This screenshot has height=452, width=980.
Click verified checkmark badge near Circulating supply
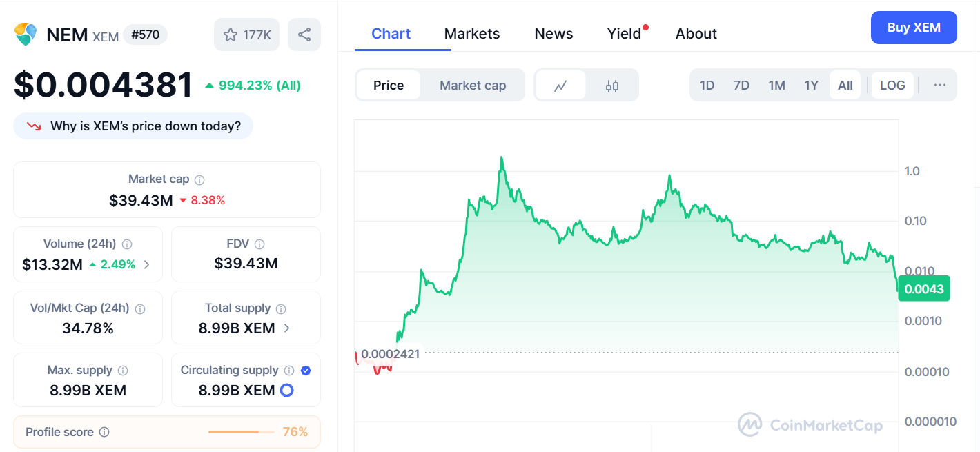pos(306,371)
